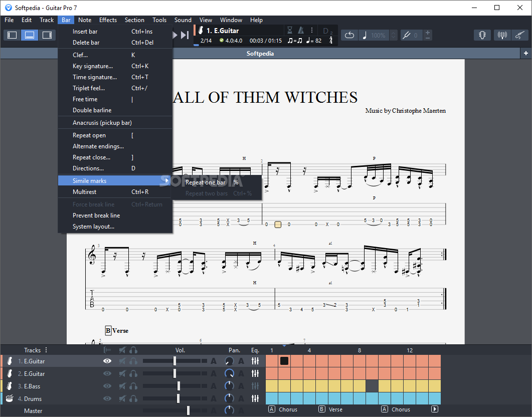Add a new document tab with plus
The width and height of the screenshot is (532, 417).
526,53
